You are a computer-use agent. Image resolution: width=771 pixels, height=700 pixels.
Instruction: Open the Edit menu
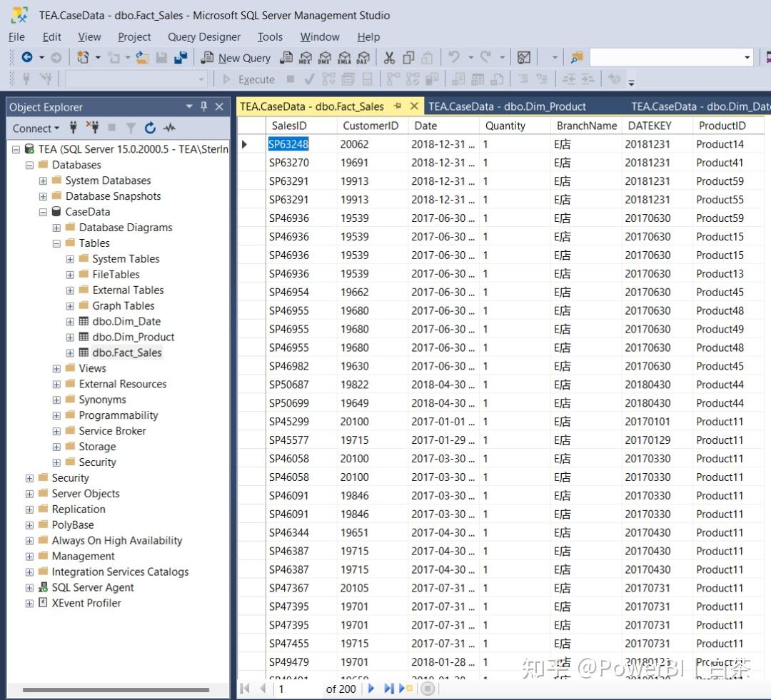pyautogui.click(x=51, y=37)
